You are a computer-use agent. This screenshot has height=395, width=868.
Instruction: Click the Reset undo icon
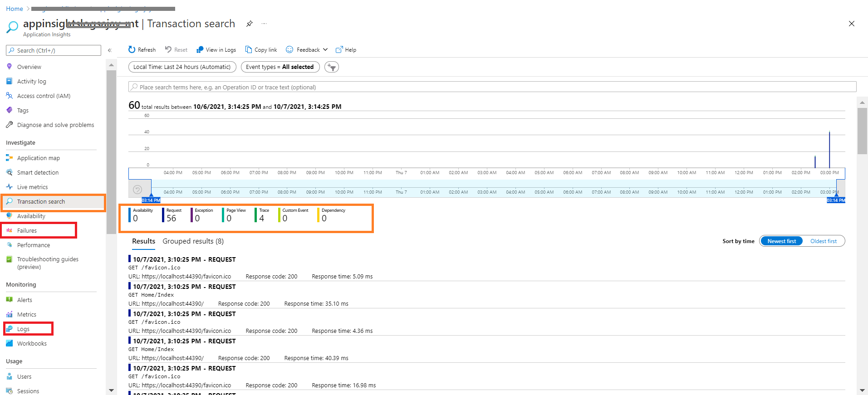coord(168,49)
